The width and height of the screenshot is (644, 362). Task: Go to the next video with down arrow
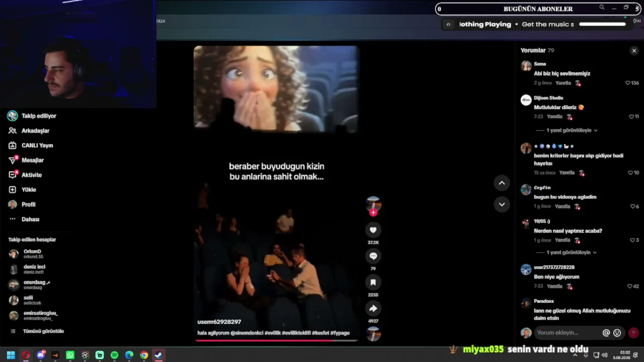click(x=502, y=204)
